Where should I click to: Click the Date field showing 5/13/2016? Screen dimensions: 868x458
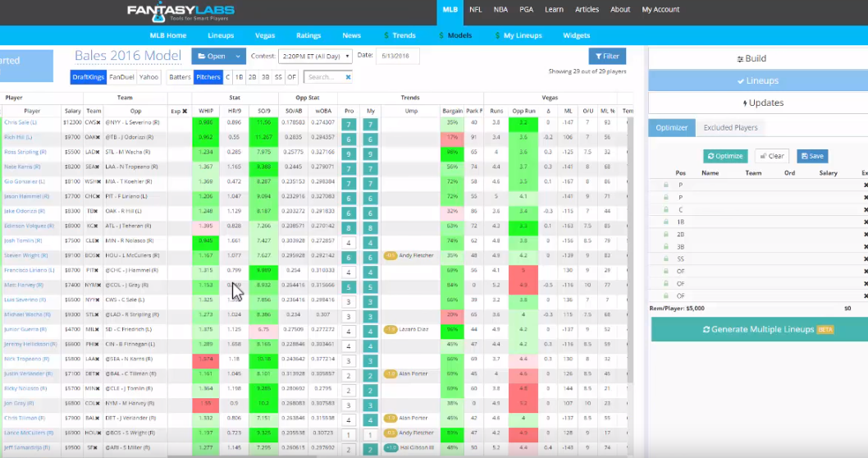pos(397,56)
